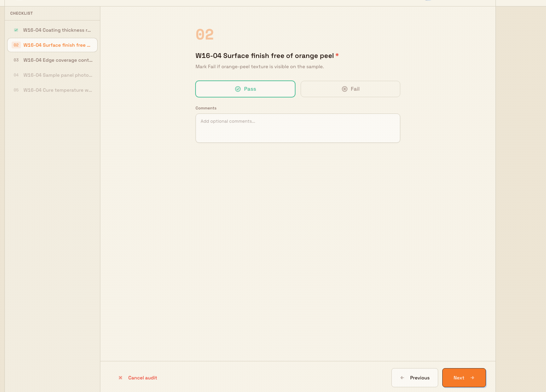Click the green completed check on Coating thickness

pos(16,30)
